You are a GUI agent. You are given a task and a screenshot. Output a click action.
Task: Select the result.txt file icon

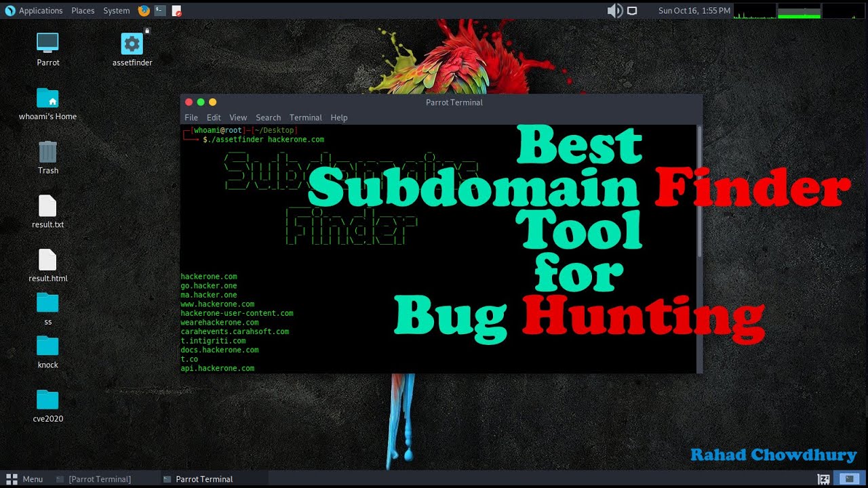(x=47, y=206)
